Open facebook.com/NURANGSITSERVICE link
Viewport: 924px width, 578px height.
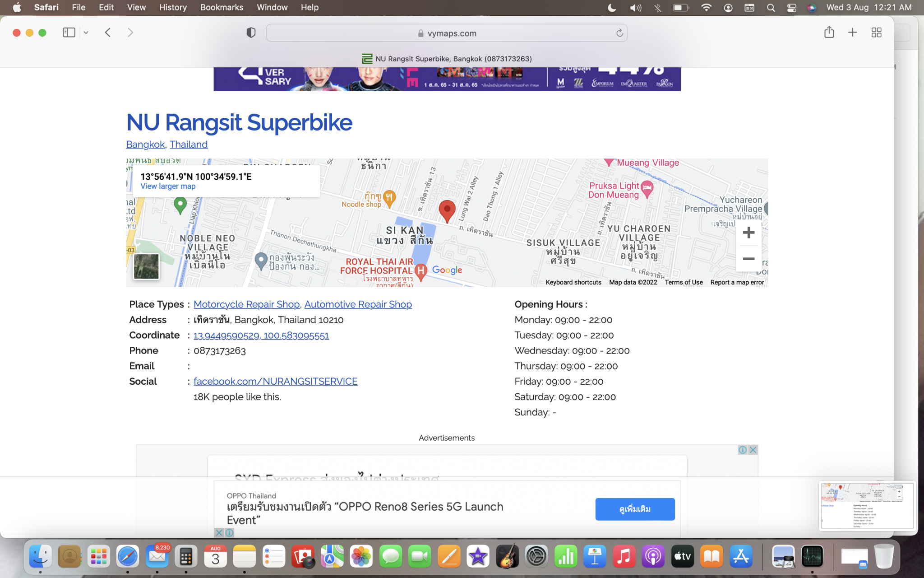pyautogui.click(x=276, y=382)
